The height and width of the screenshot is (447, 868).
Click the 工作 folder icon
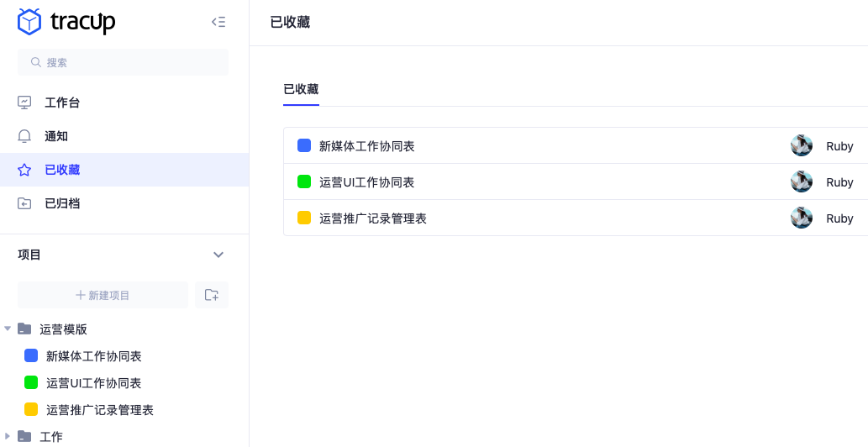click(24, 436)
